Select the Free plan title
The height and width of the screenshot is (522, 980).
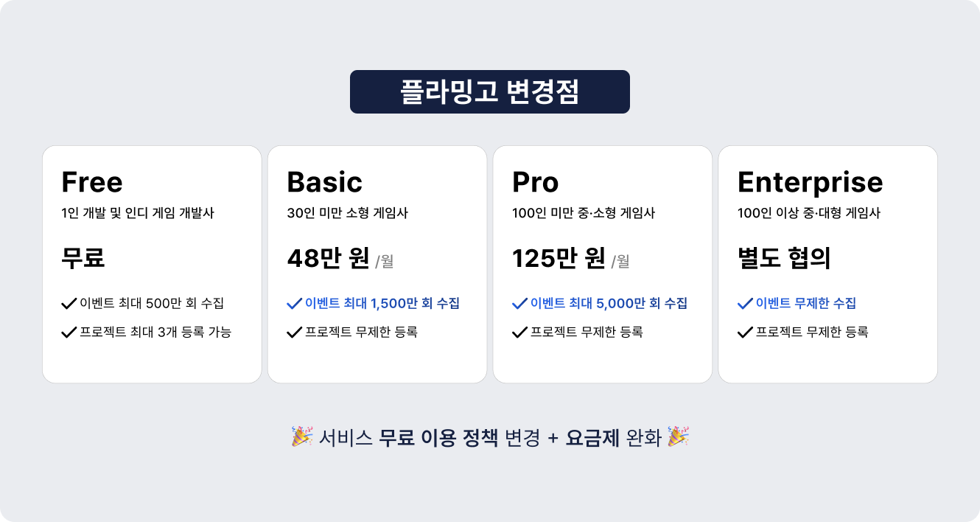92,182
